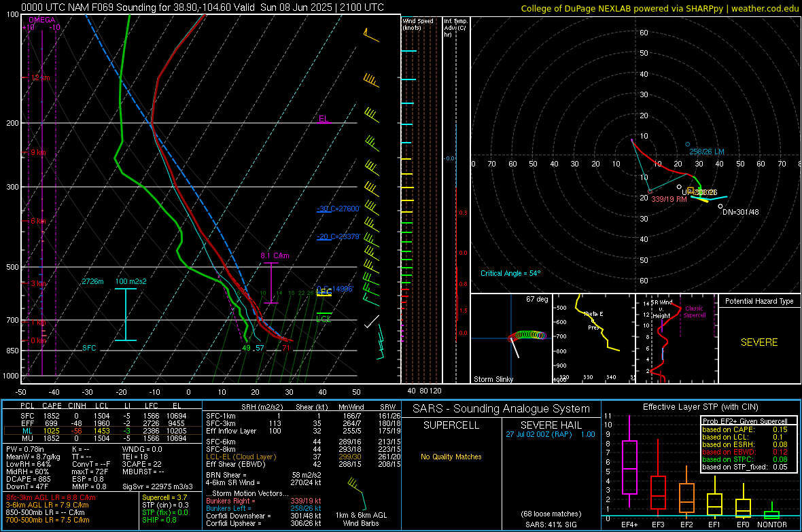Click the left-mover circle next to 258/26 LM

(687, 144)
